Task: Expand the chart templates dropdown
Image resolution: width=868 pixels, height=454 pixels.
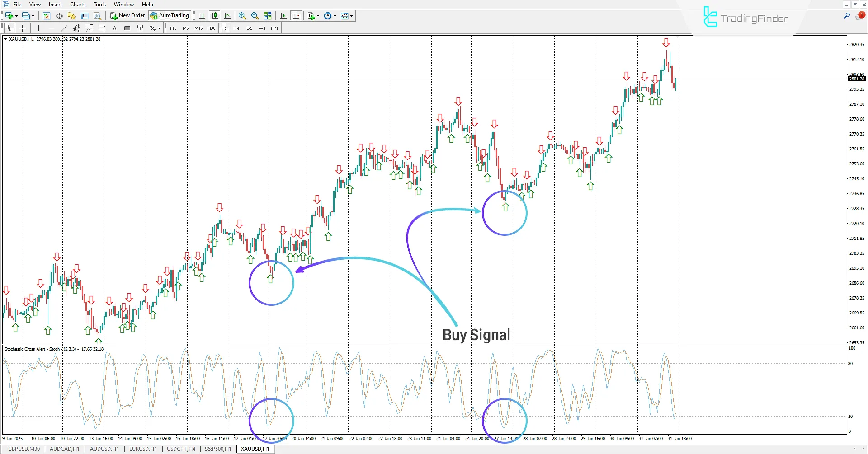Action: tap(351, 16)
